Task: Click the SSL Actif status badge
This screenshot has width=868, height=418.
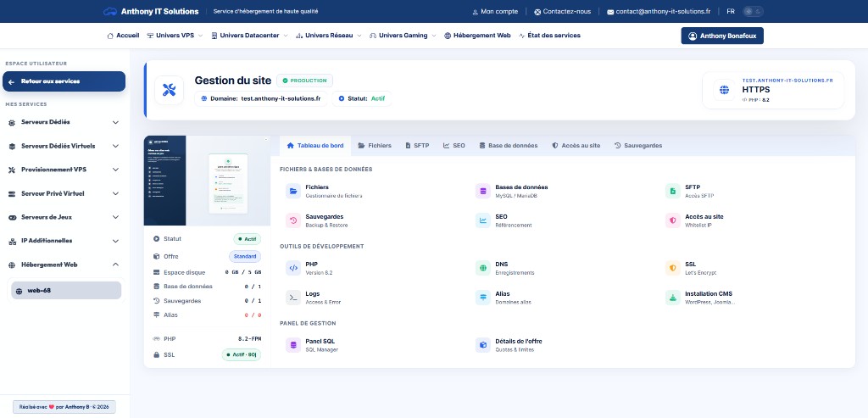Action: pyautogui.click(x=242, y=355)
